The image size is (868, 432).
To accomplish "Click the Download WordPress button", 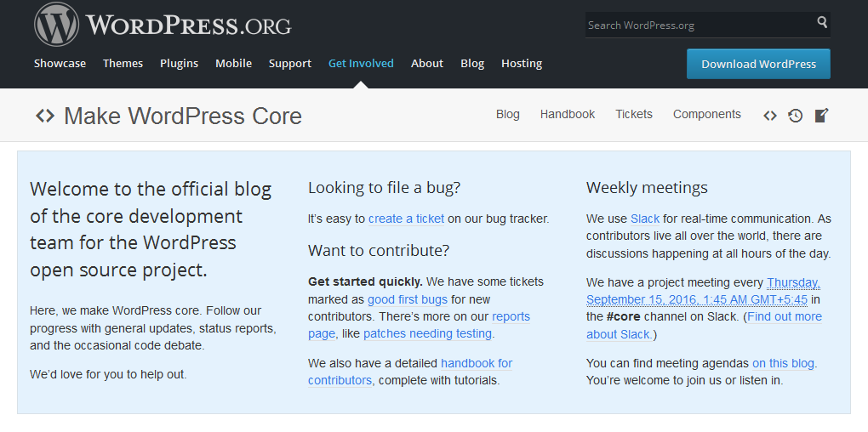I will tap(758, 64).
